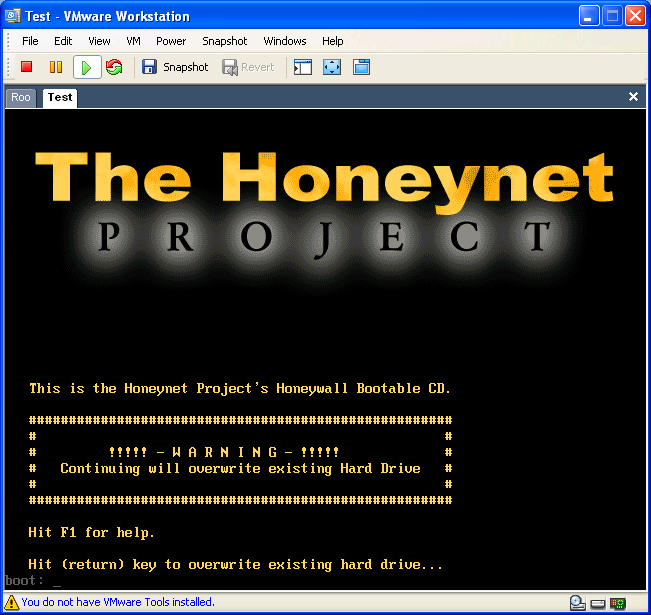Open the File menu
The height and width of the screenshot is (615, 651).
[x=30, y=41]
